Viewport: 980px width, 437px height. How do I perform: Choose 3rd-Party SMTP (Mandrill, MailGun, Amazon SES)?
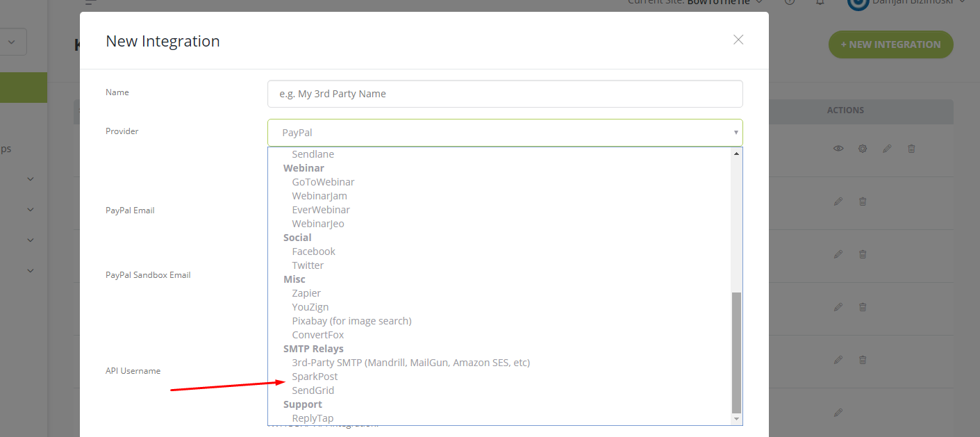coord(410,363)
